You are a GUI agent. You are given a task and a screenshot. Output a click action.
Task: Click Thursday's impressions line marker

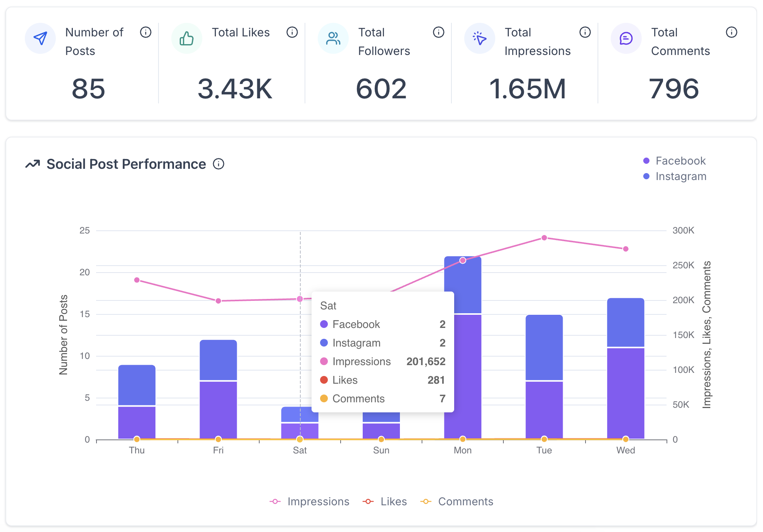point(137,280)
